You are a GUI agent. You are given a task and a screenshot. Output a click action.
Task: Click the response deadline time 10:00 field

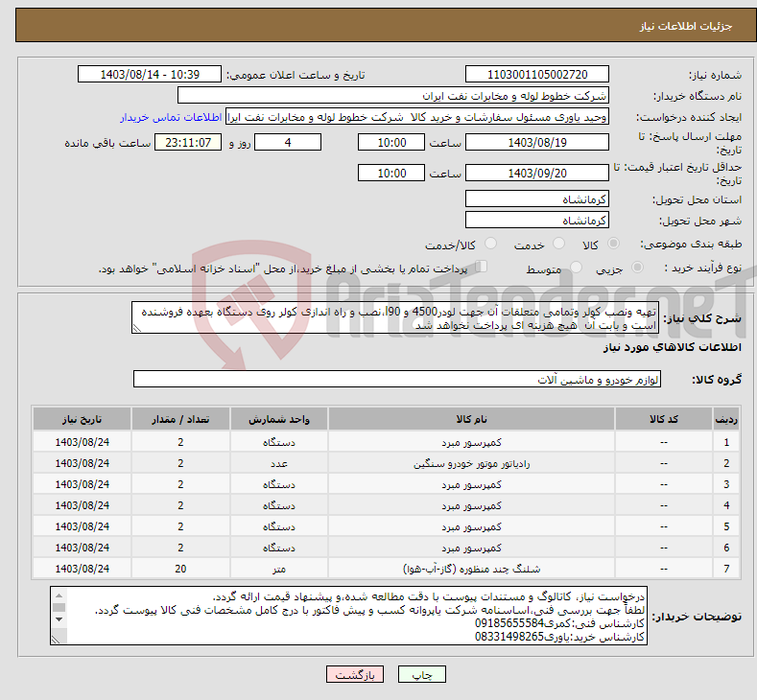tap(391, 142)
